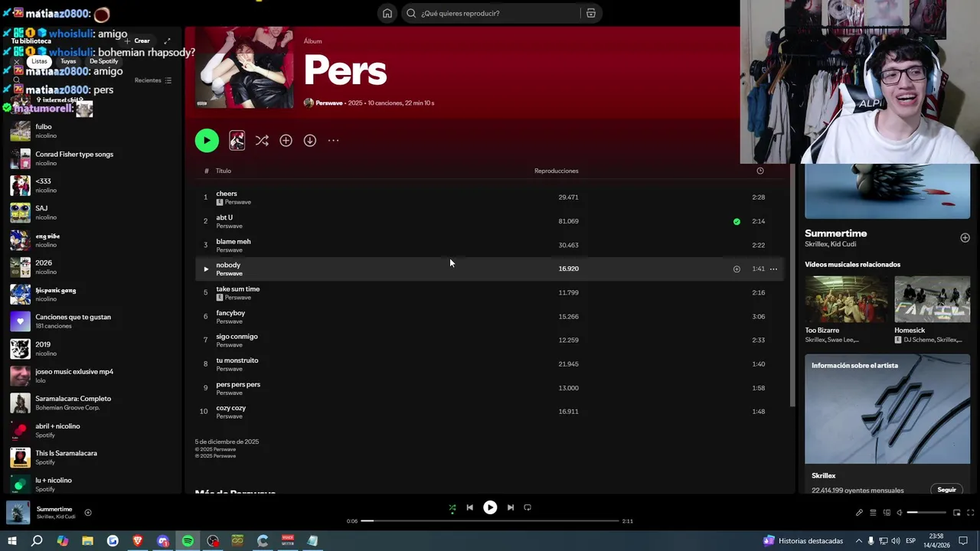Skip to previous track
Viewport: 980px width, 551px height.
(469, 507)
